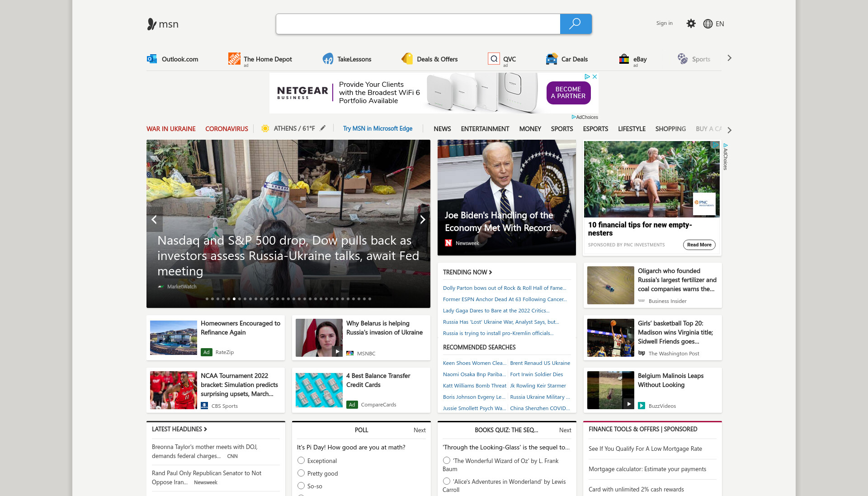This screenshot has width=868, height=496.
Task: Open Naomi Osaka recommended search
Action: (x=474, y=374)
